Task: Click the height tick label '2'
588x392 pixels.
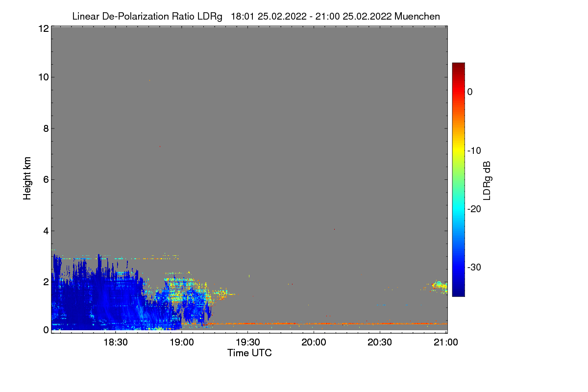Action: 45,282
